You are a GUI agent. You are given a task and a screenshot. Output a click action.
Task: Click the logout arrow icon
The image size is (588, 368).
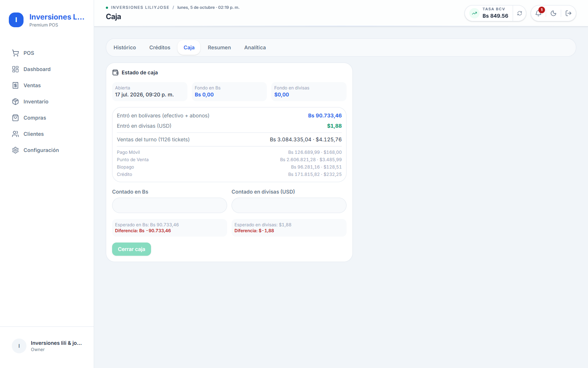(x=569, y=13)
